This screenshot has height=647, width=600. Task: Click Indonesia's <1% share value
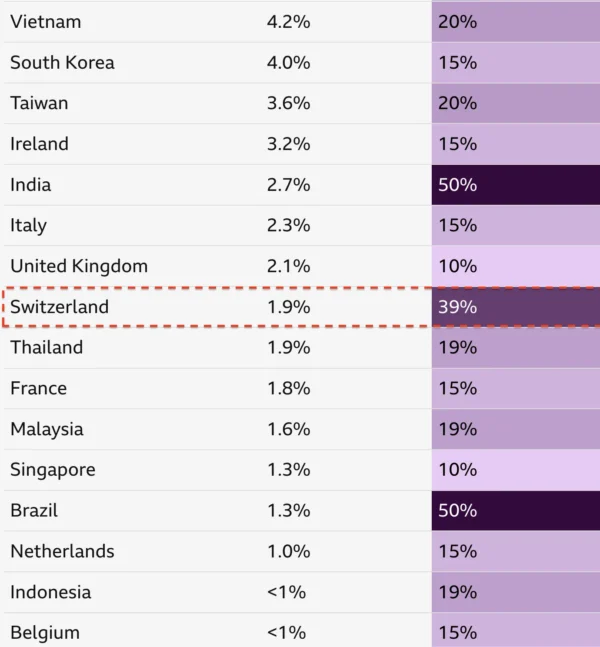click(286, 592)
